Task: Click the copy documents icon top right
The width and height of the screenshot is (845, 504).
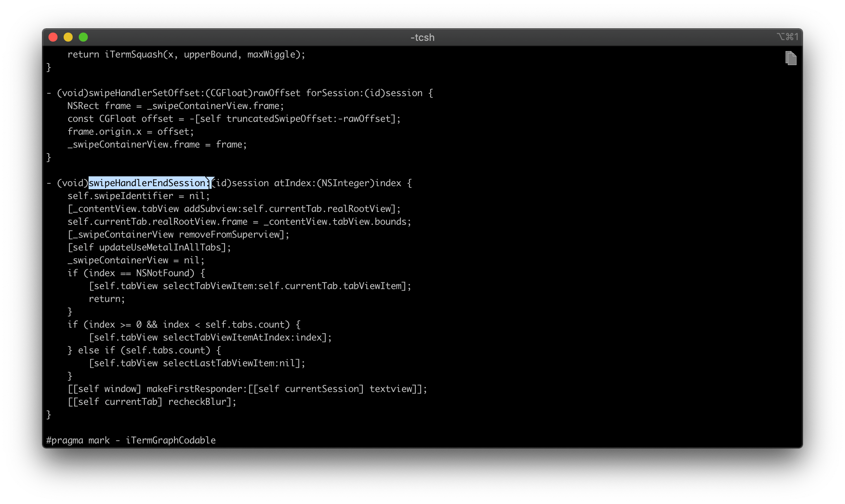Action: pos(791,58)
